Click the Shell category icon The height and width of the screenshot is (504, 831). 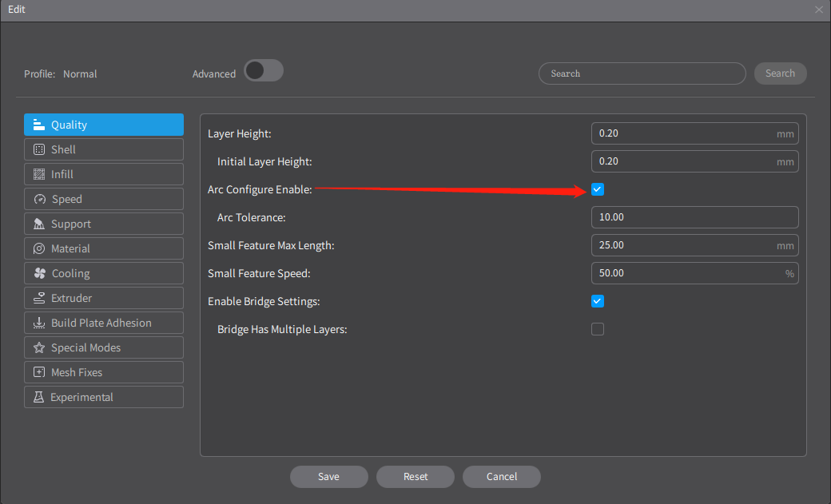pyautogui.click(x=38, y=149)
